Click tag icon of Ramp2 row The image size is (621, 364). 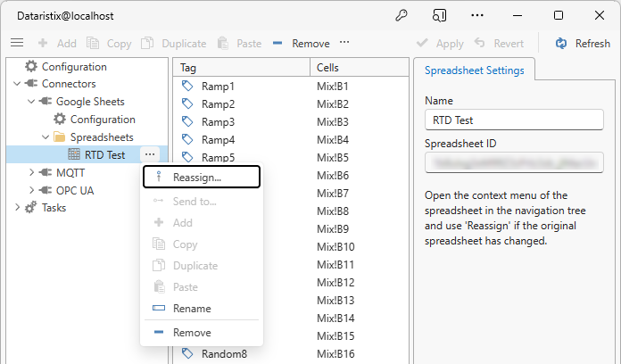pyautogui.click(x=187, y=103)
